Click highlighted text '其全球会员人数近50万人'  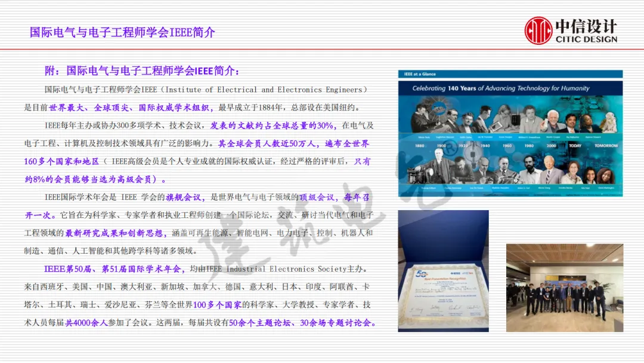coord(267,144)
